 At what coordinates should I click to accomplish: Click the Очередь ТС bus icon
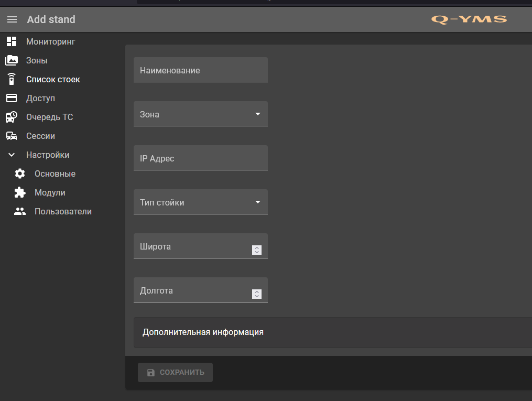point(12,117)
